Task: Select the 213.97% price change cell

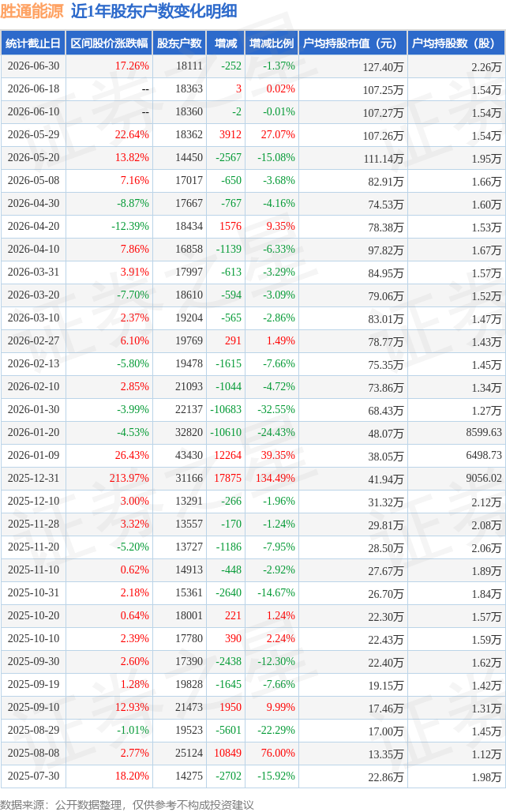Action: (129, 478)
